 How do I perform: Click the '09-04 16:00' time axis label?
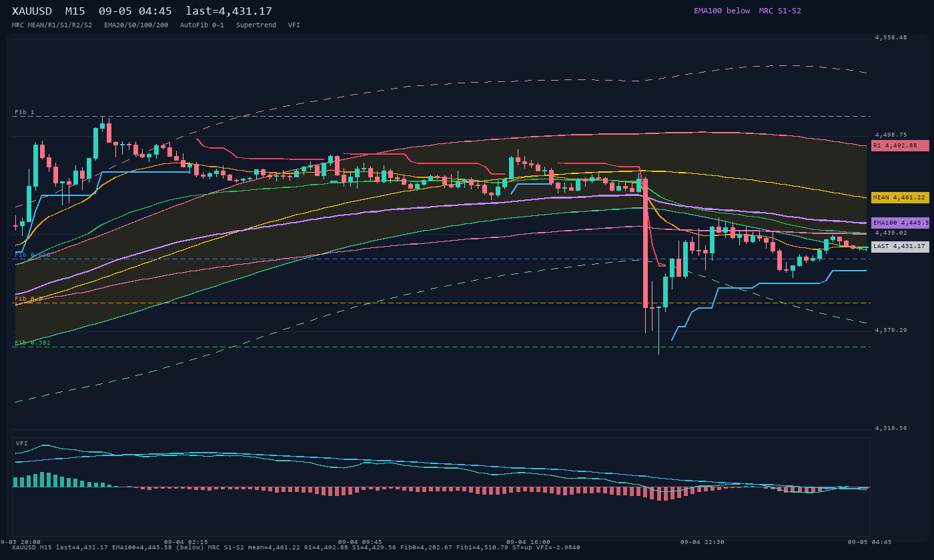(x=528, y=542)
